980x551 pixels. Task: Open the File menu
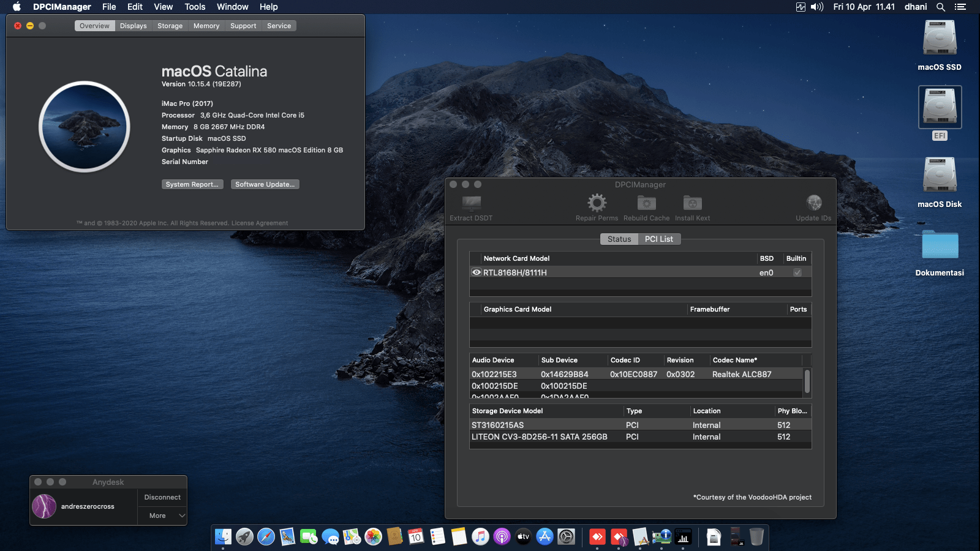coord(109,7)
